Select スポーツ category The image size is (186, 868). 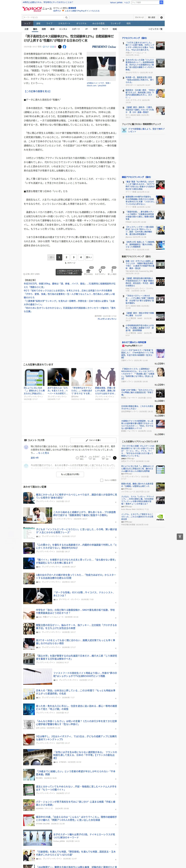pos(76,29)
